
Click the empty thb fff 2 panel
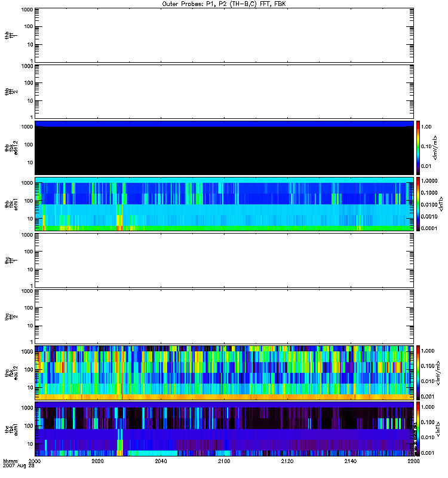[x=225, y=91]
